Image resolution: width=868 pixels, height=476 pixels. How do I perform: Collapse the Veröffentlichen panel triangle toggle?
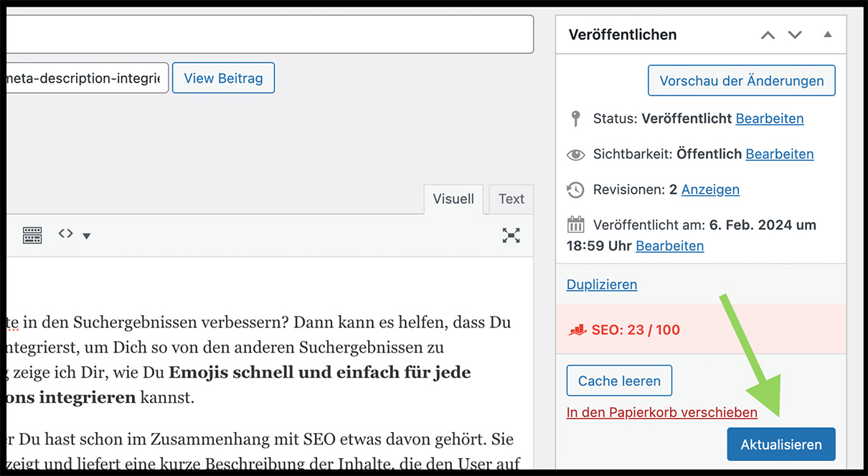(x=827, y=34)
